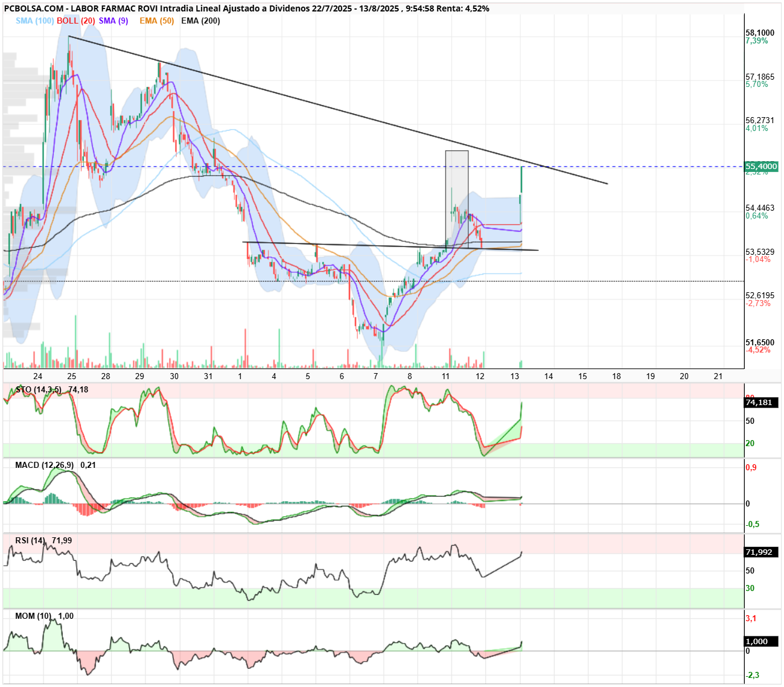This screenshot has width=784, height=687.
Task: Click the 0,64% percentage label
Action: pos(757,216)
